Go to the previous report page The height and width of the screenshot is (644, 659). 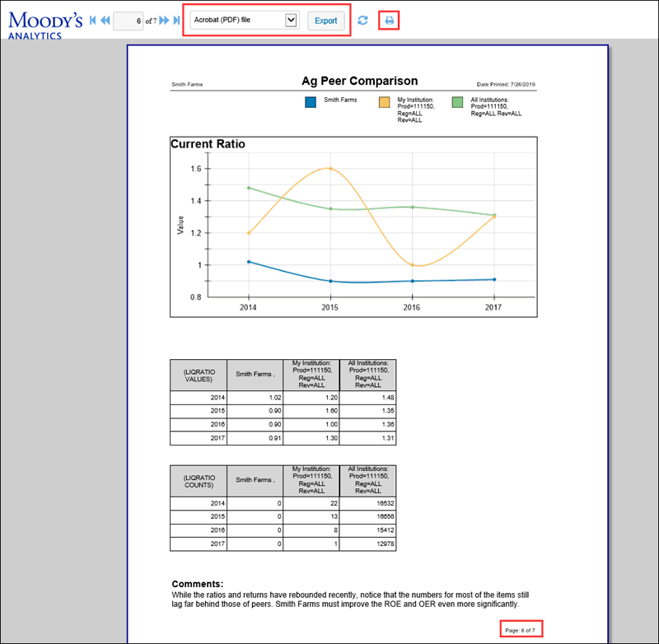[x=105, y=20]
